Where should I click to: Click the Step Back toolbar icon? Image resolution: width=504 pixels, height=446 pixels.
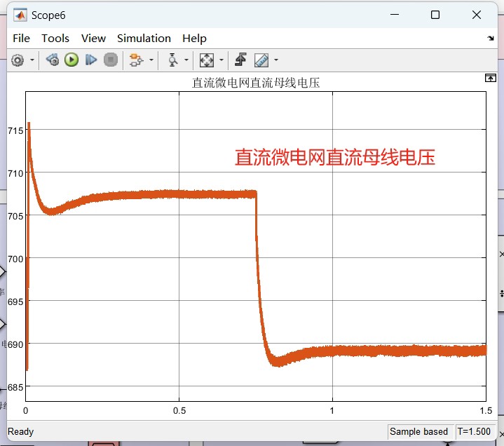[x=53, y=60]
